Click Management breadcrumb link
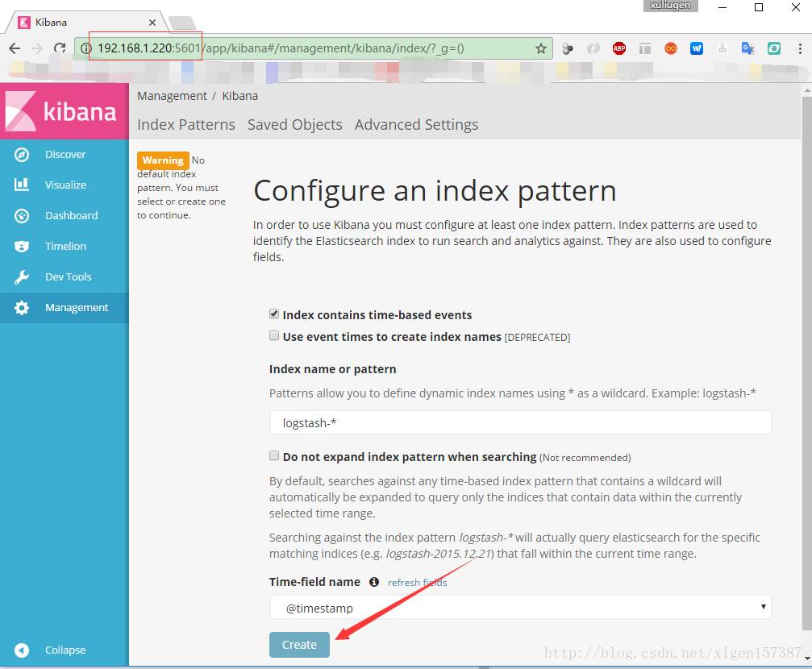 click(x=172, y=96)
